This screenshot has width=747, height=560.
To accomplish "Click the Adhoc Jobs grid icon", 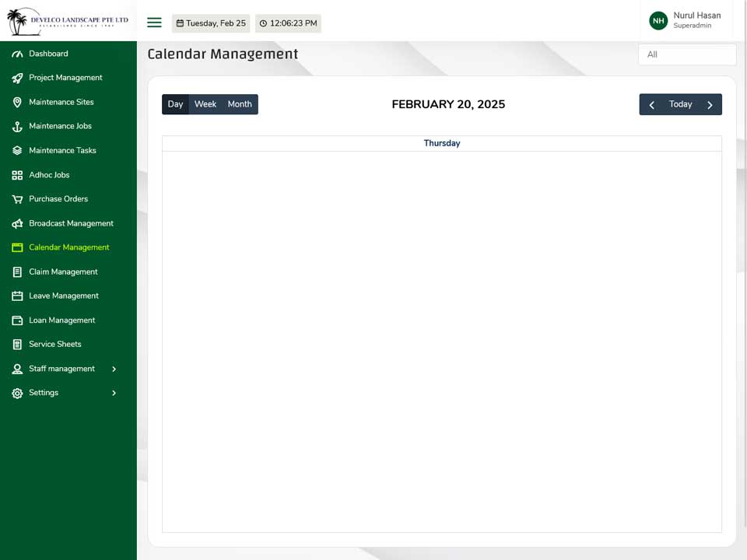I will 17,175.
